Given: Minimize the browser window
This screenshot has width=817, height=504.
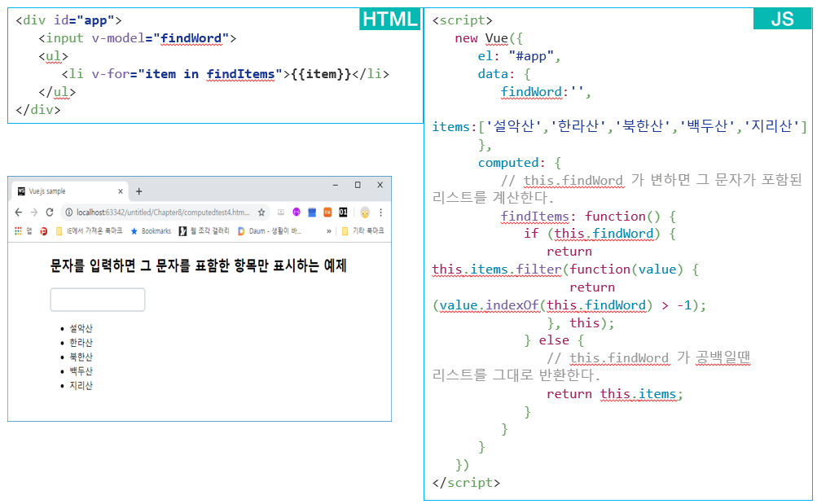Looking at the screenshot, I should coord(336,185).
